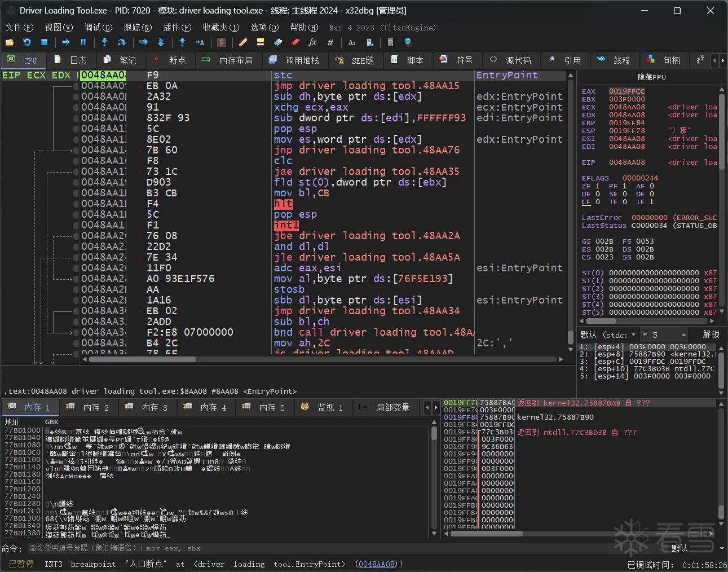728x572 pixels.
Task: Click the 隐藏FPU button
Action: point(651,77)
